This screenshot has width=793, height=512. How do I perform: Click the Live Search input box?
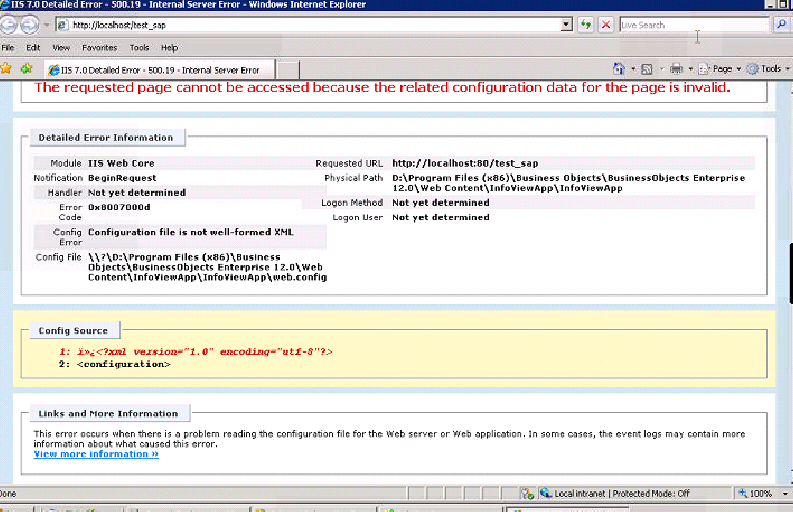point(694,24)
